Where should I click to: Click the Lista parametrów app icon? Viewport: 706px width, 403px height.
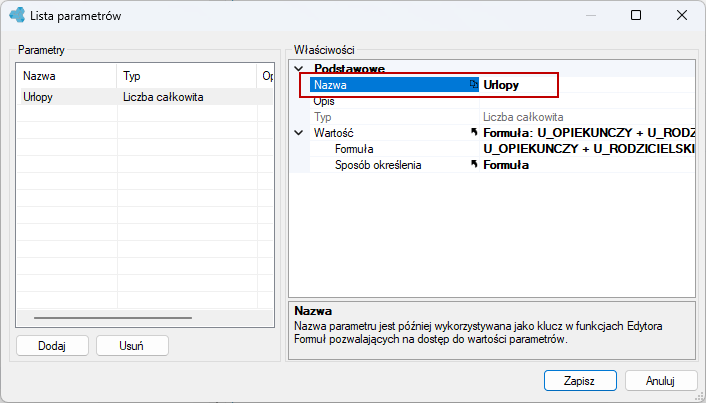(x=17, y=15)
